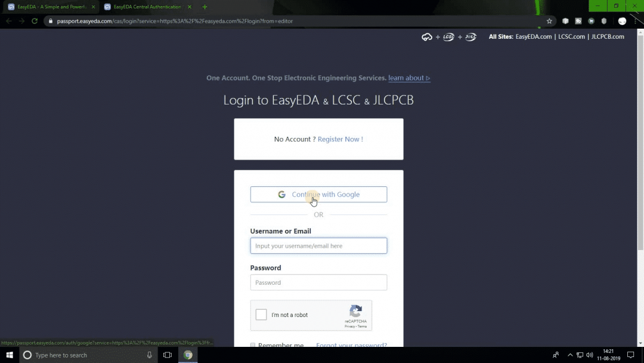Viewport: 644px width, 363px height.
Task: Tick the Remember me checkbox
Action: click(x=253, y=345)
